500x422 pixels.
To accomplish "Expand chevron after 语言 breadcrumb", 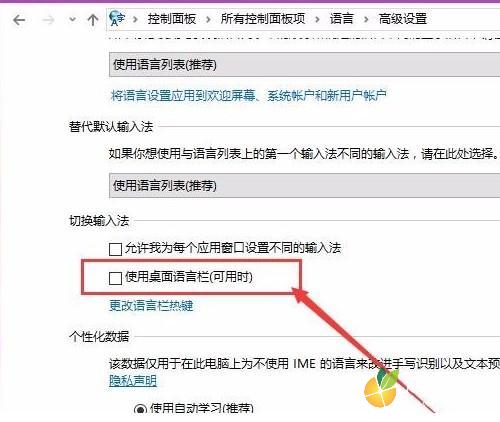I will pos(366,20).
